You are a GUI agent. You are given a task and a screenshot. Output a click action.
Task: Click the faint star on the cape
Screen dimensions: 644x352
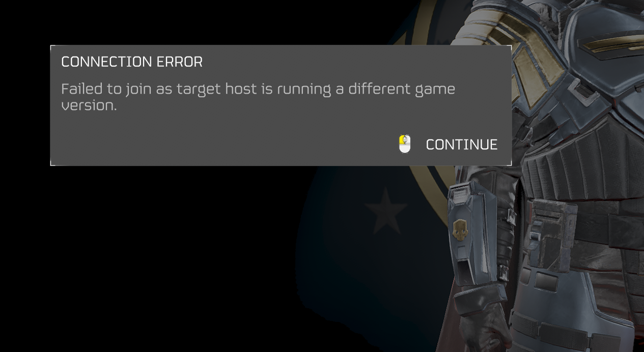tap(385, 211)
